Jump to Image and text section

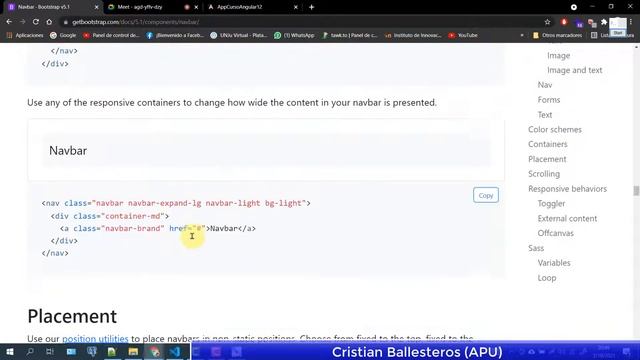[575, 70]
